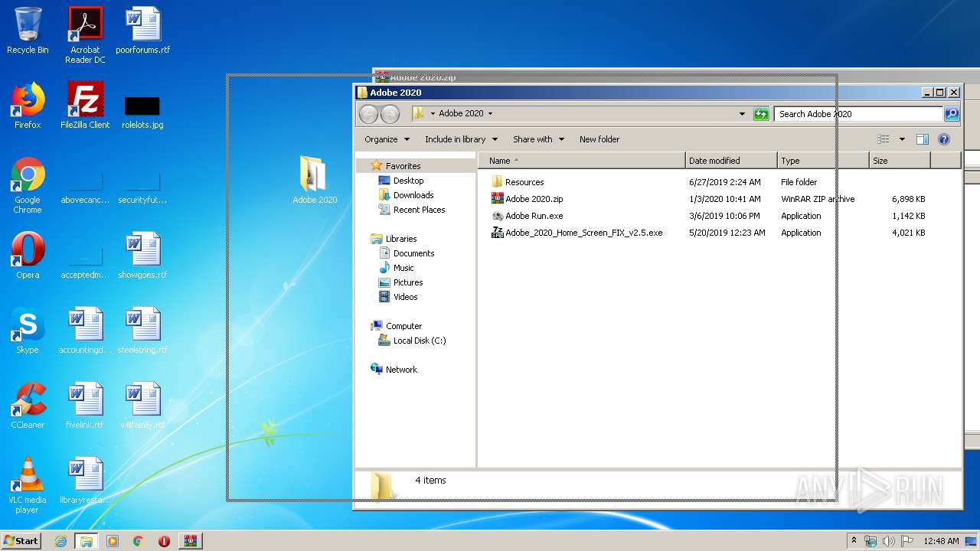980x551 pixels.
Task: Select Favorites in navigation pane
Action: coord(396,166)
